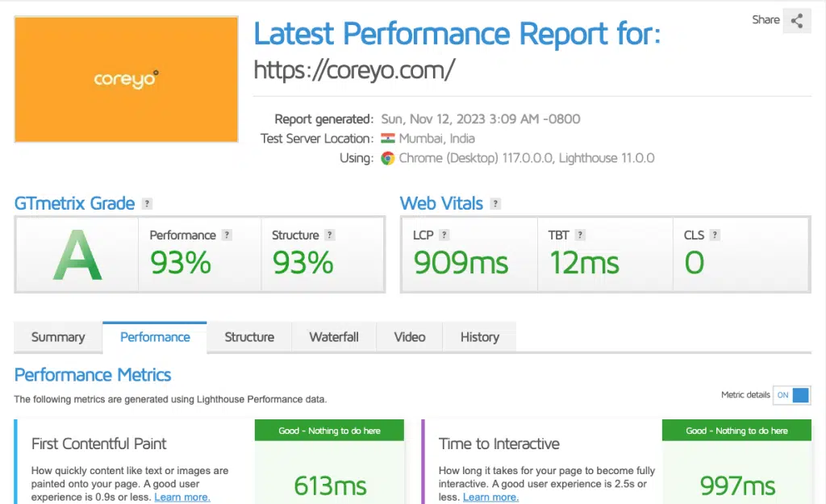
Task: Click the Time to Interactive title
Action: 499,444
